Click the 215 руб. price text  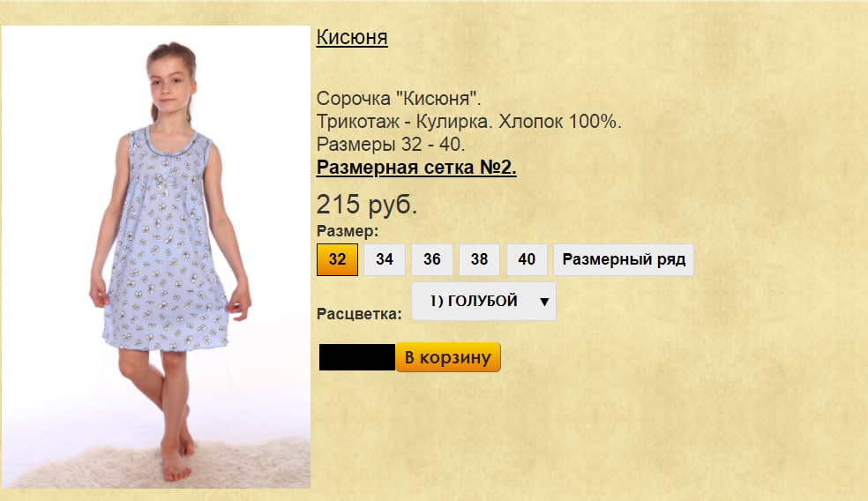coord(366,205)
